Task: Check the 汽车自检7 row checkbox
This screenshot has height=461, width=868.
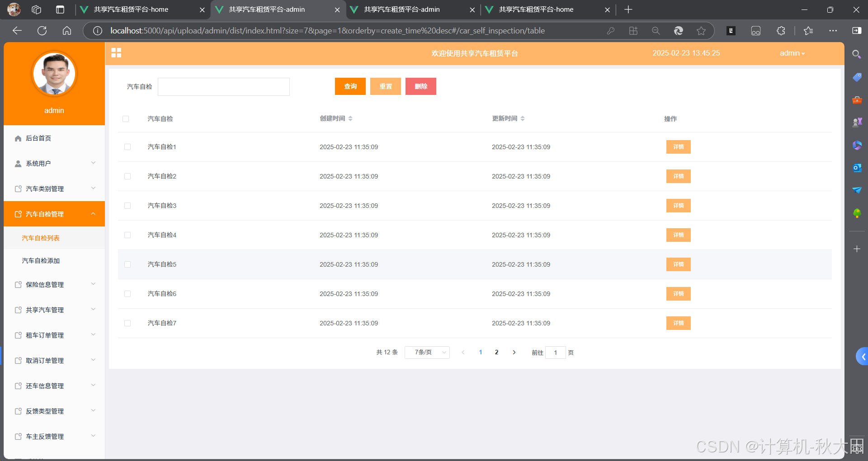Action: (x=127, y=323)
